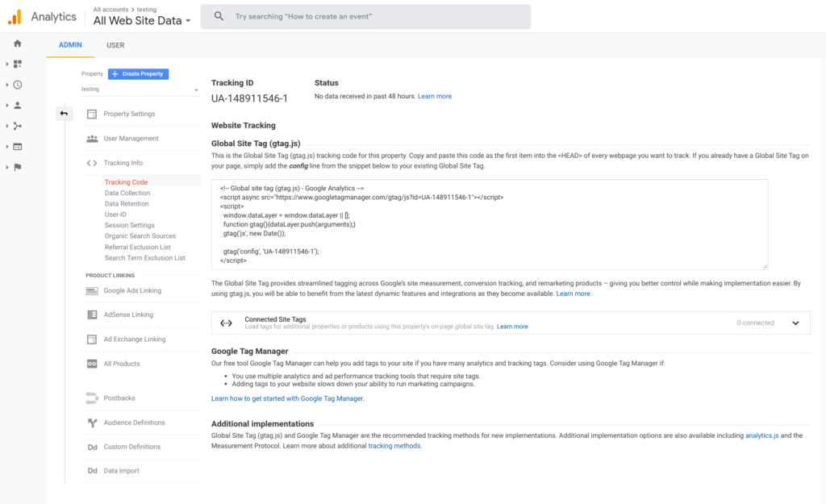This screenshot has height=504, width=826.
Task: Click the All Products link icon
Action: pyautogui.click(x=92, y=364)
